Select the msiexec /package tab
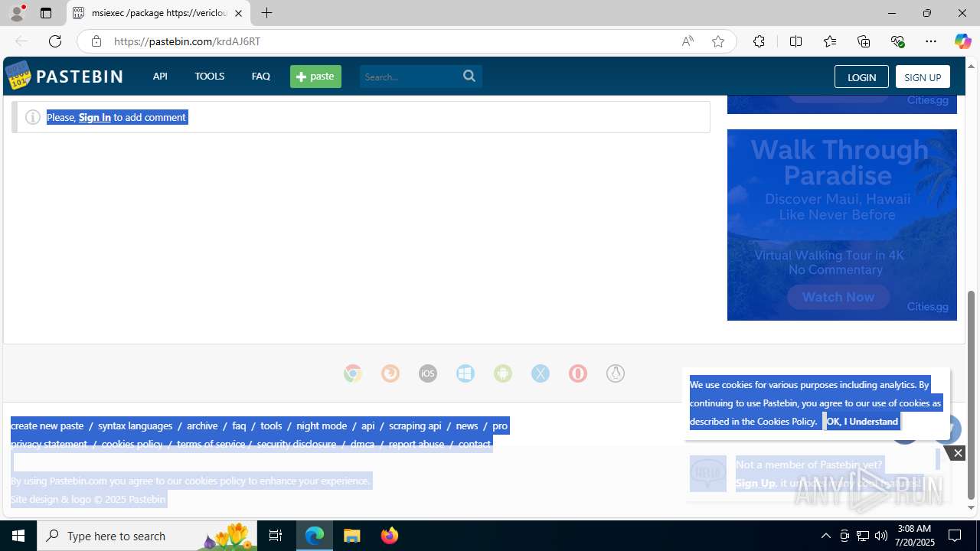Screen dimensions: 980x551 coord(158,13)
